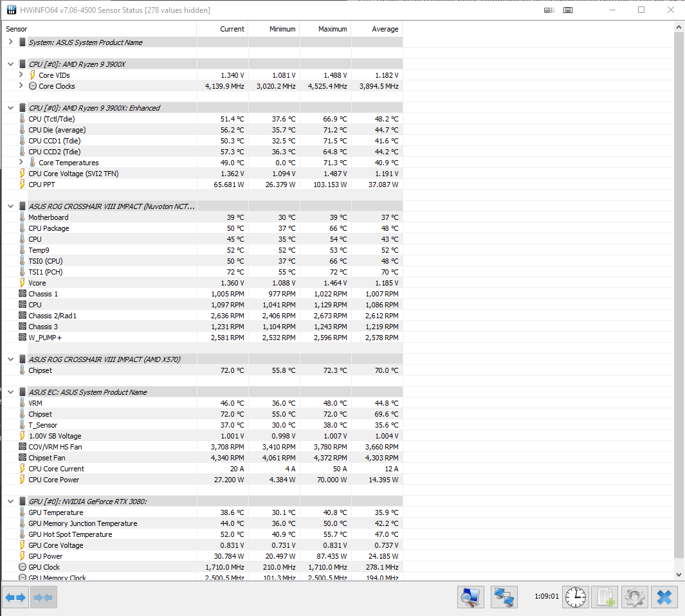The height and width of the screenshot is (616, 685).
Task: Click the vertical scrollbar thumb
Action: click(x=679, y=296)
